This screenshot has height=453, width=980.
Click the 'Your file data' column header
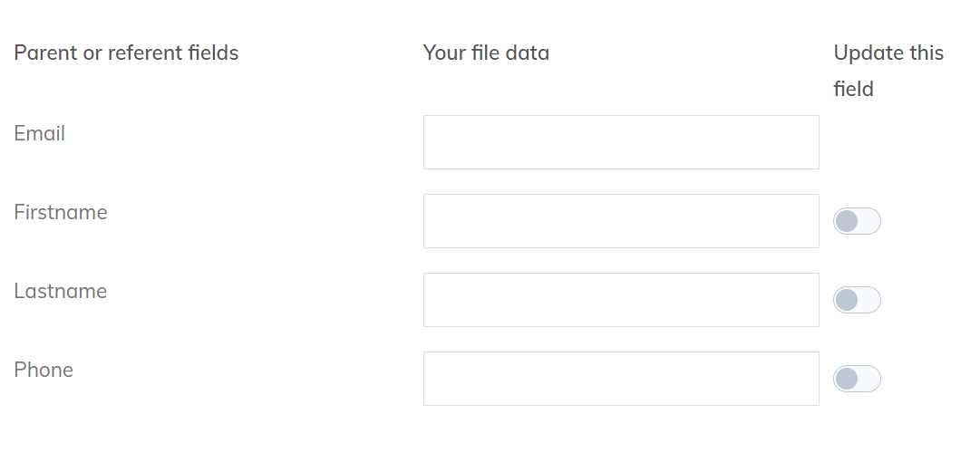coord(486,53)
